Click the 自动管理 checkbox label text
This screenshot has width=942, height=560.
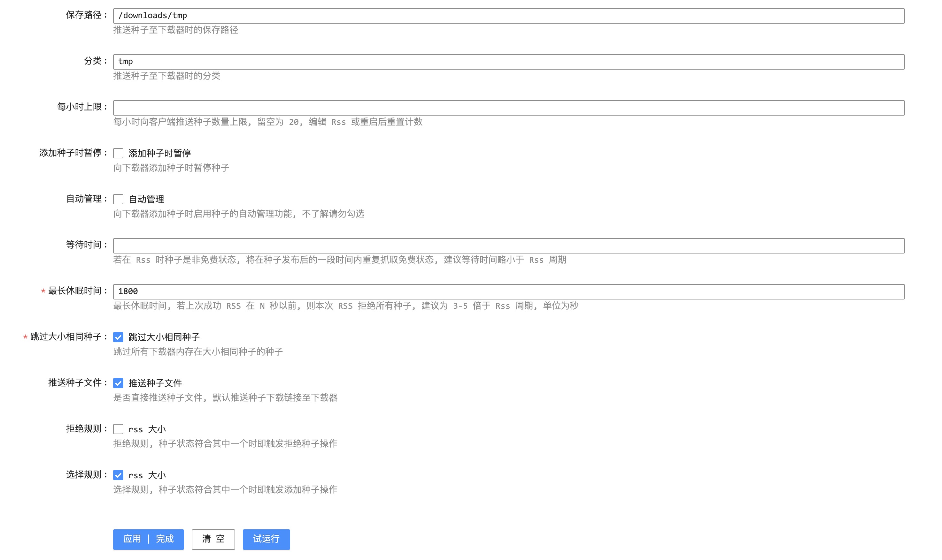[146, 199]
